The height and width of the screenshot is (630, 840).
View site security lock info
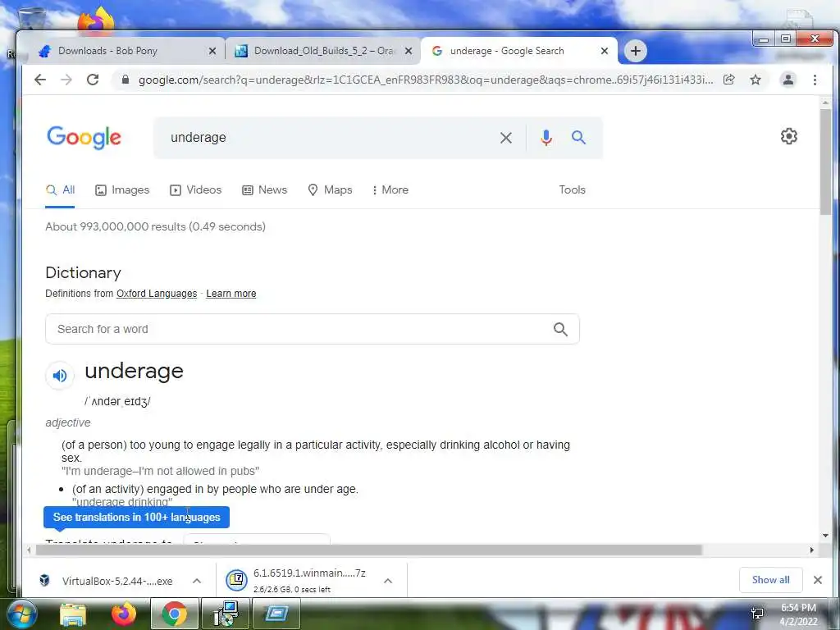(x=126, y=80)
